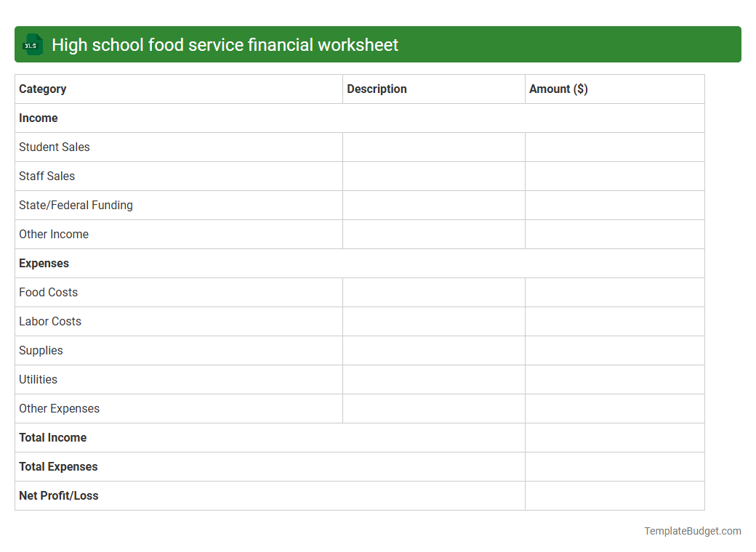Select the Labor Costs row
Image resolution: width=756 pixels, height=552 pixels.
pyautogui.click(x=49, y=321)
